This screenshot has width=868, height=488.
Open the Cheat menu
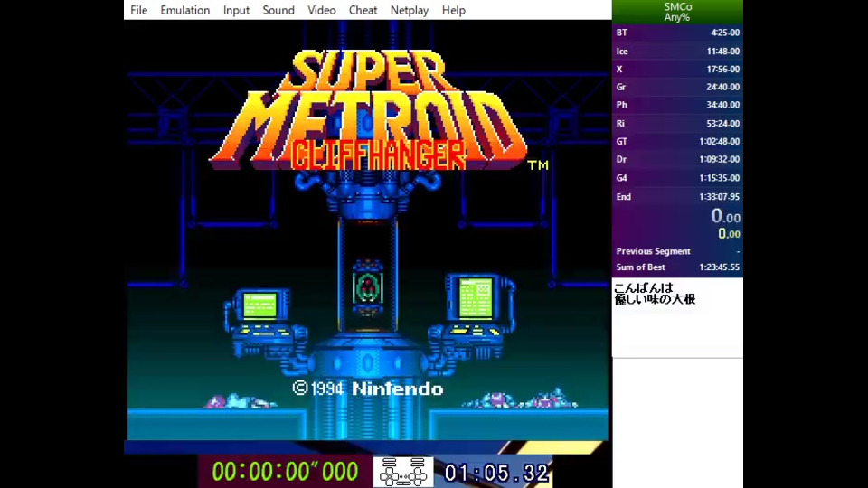(363, 10)
